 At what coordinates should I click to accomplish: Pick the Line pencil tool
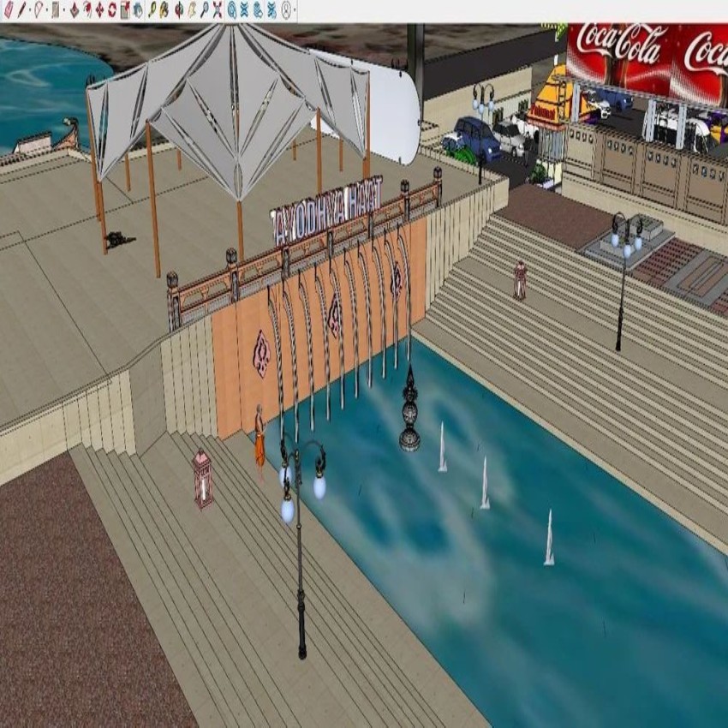click(21, 9)
